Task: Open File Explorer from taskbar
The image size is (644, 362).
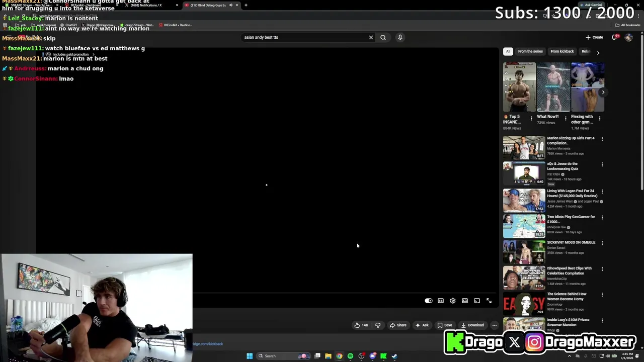Action: [x=328, y=356]
